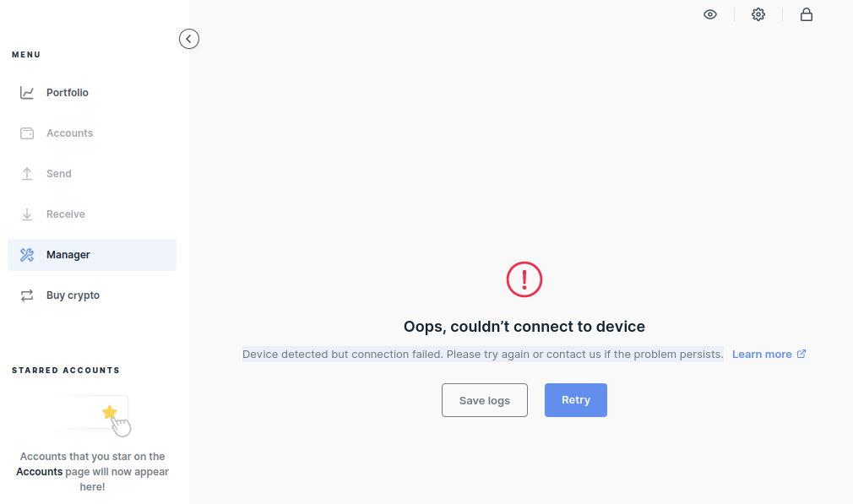Click the Receive download arrow icon
The height and width of the screenshot is (504, 853).
click(27, 214)
